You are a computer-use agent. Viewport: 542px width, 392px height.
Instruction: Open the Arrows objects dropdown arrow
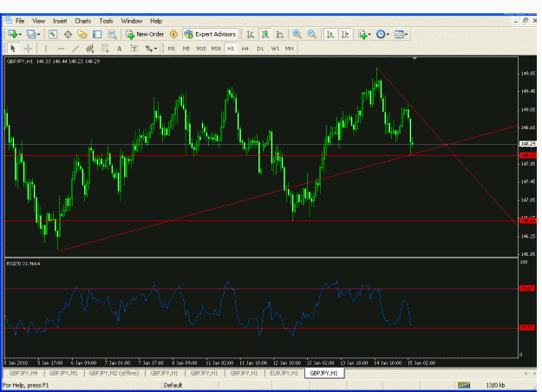pyautogui.click(x=155, y=49)
